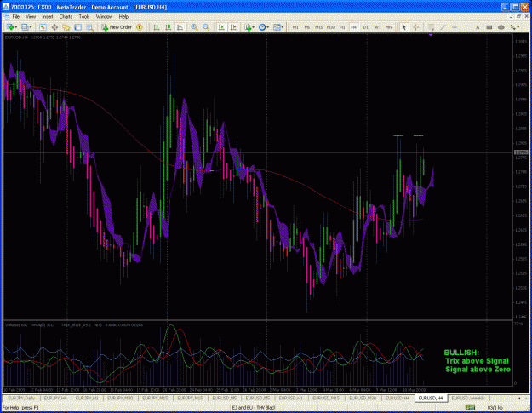Switch timeframe to M5
The height and width of the screenshot is (413, 532).
307,27
